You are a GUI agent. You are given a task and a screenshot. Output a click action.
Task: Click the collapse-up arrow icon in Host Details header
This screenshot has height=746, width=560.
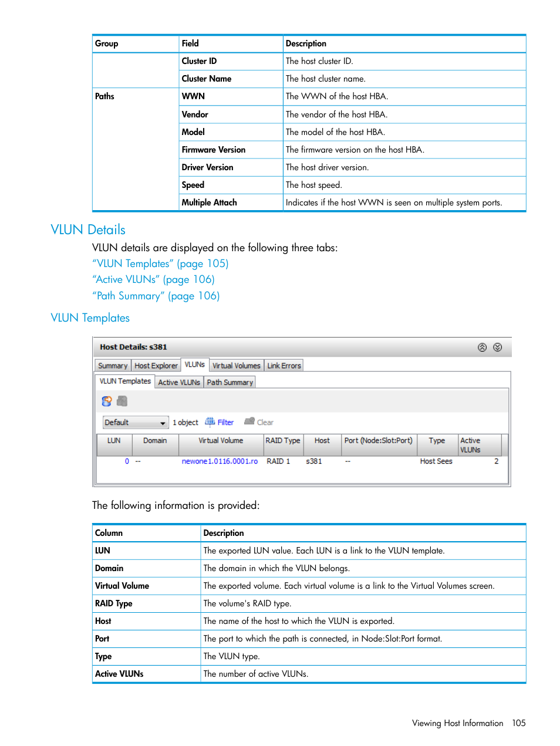[x=482, y=347]
